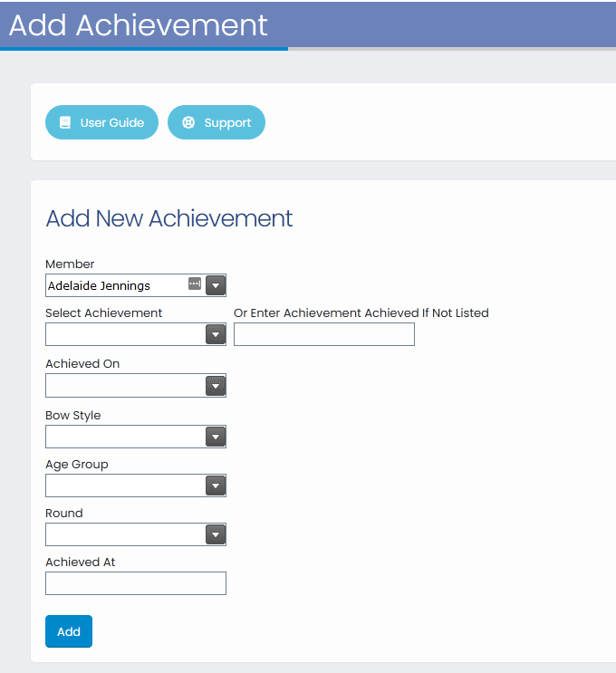Click the Support button
Viewport: 616px width, 673px height.
[217, 122]
